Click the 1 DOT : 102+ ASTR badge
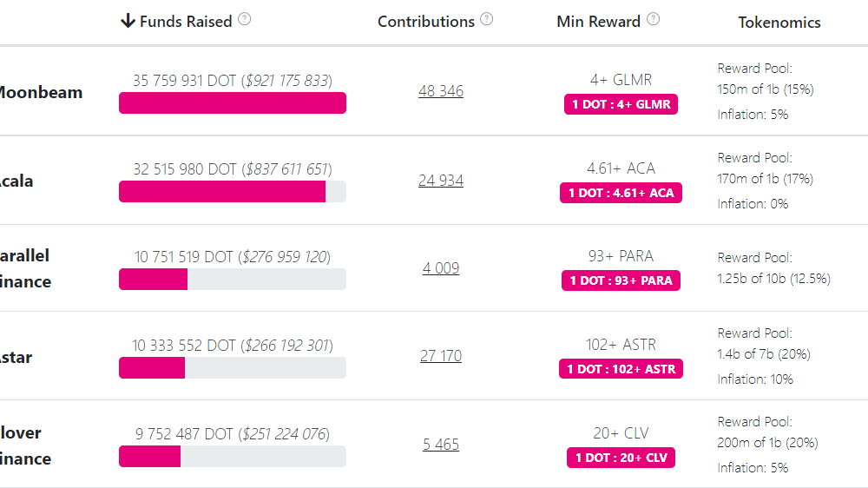The width and height of the screenshot is (868, 488). click(x=621, y=369)
